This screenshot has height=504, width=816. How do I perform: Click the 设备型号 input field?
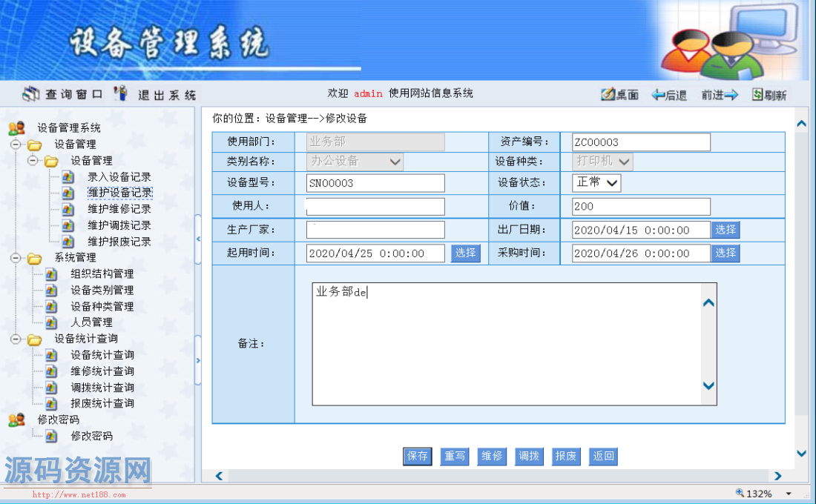pos(376,183)
